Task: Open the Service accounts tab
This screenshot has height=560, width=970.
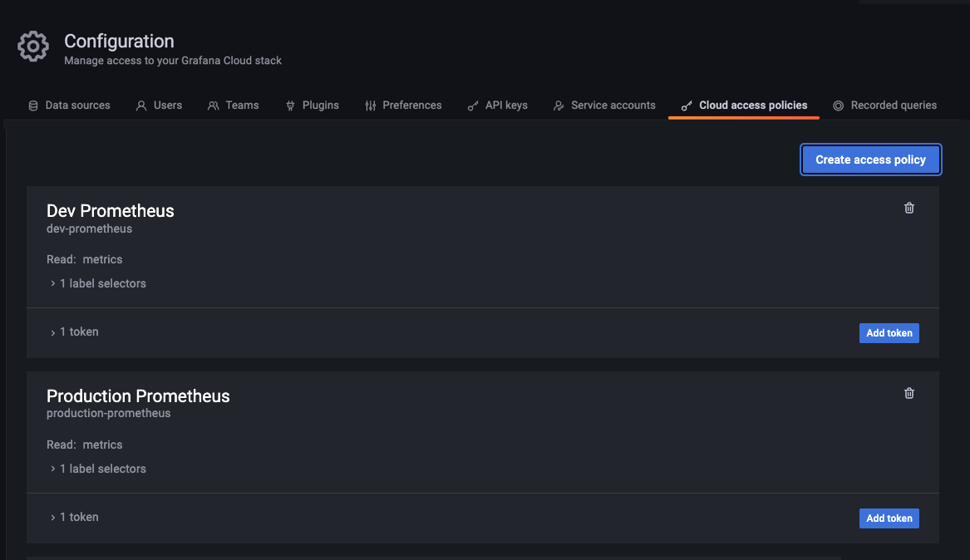Action: coord(604,106)
